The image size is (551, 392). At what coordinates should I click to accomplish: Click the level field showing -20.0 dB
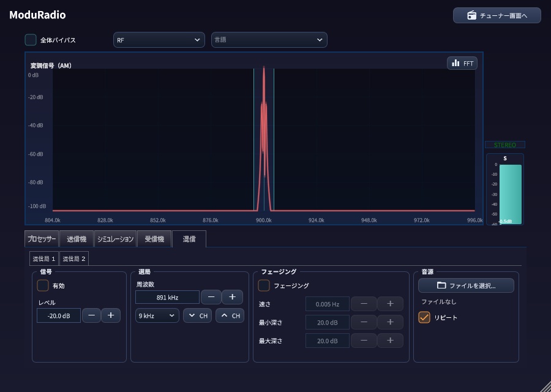(59, 315)
